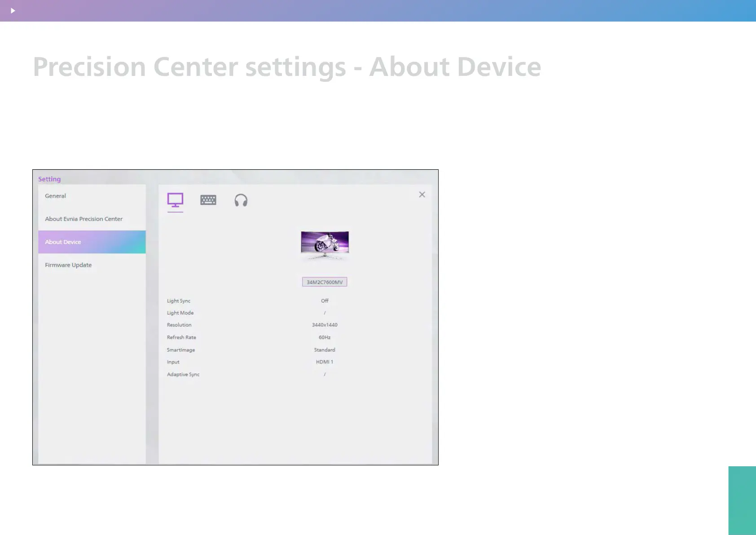Click the HDMI 1 input value
Screen dimensions: 756x535
coord(325,362)
